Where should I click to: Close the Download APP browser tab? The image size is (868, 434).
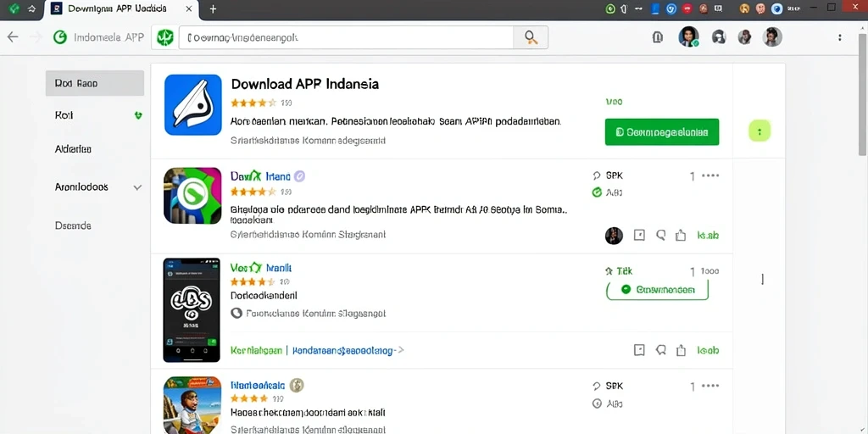tap(189, 8)
